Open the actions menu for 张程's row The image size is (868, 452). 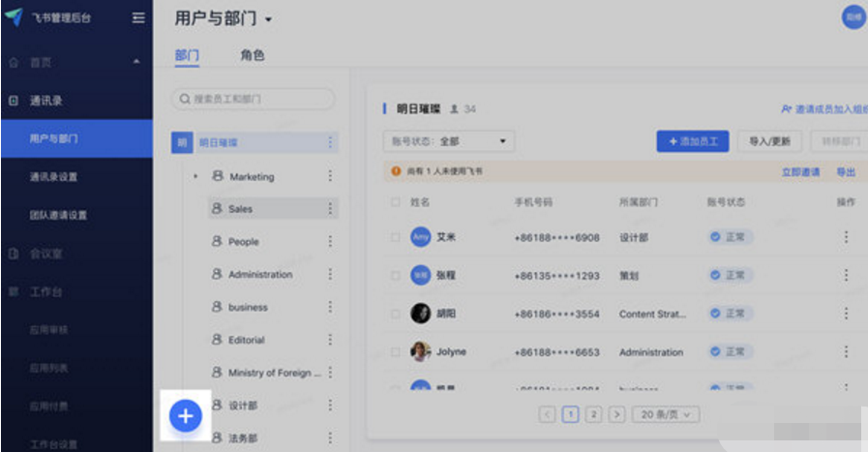click(846, 275)
